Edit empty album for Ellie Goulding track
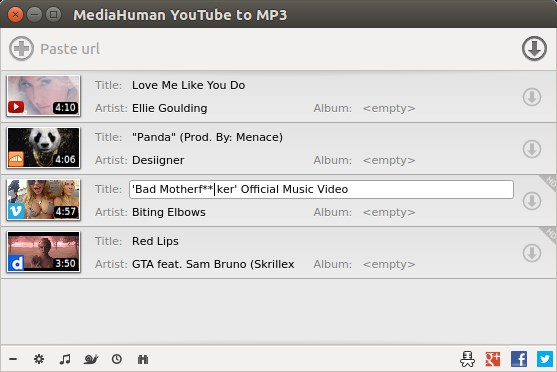557x372 pixels. coord(389,108)
